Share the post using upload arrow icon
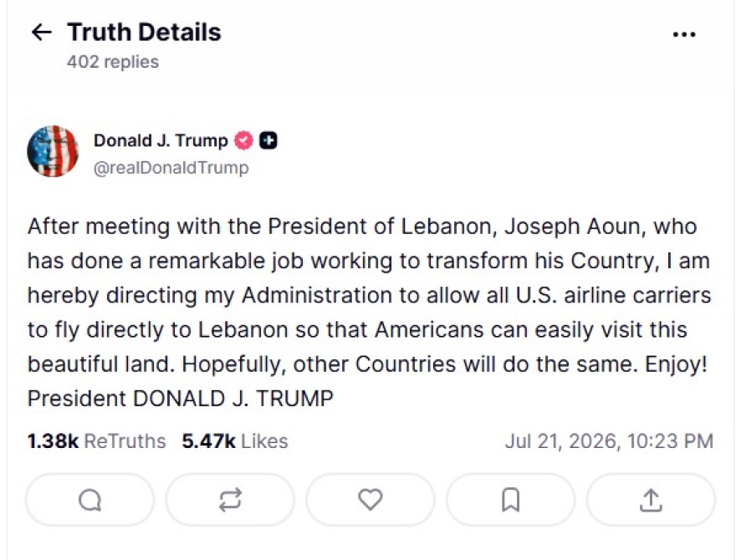Image resolution: width=736 pixels, height=560 pixels. [x=651, y=500]
